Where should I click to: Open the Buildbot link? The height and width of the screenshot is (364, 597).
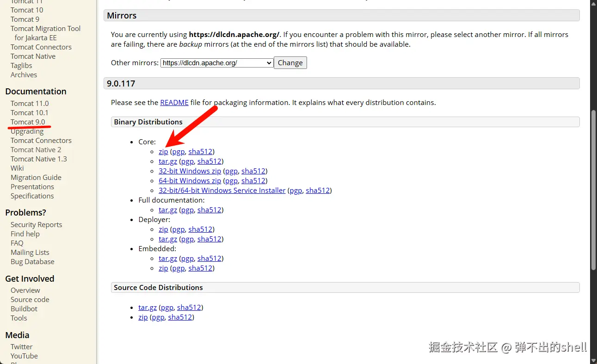click(x=24, y=308)
